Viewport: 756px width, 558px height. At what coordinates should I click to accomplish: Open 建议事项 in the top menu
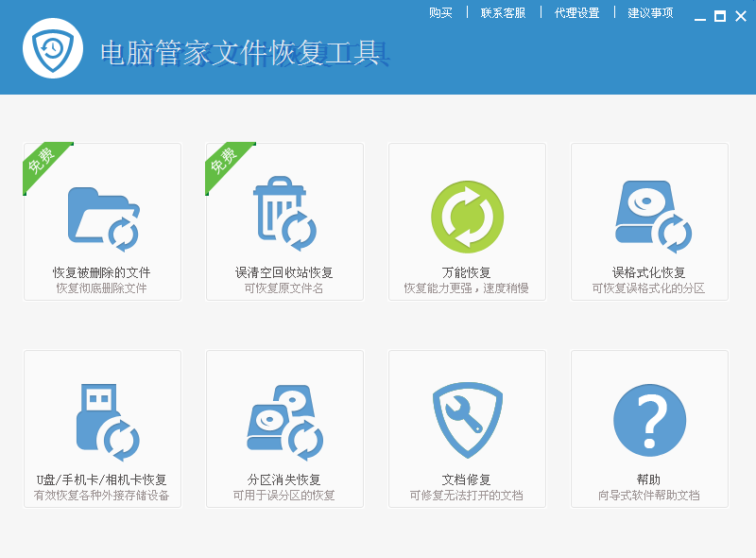(x=650, y=12)
